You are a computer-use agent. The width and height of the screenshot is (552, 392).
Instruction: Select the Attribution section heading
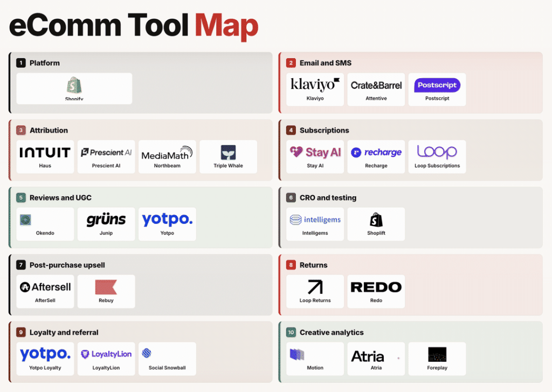point(49,130)
